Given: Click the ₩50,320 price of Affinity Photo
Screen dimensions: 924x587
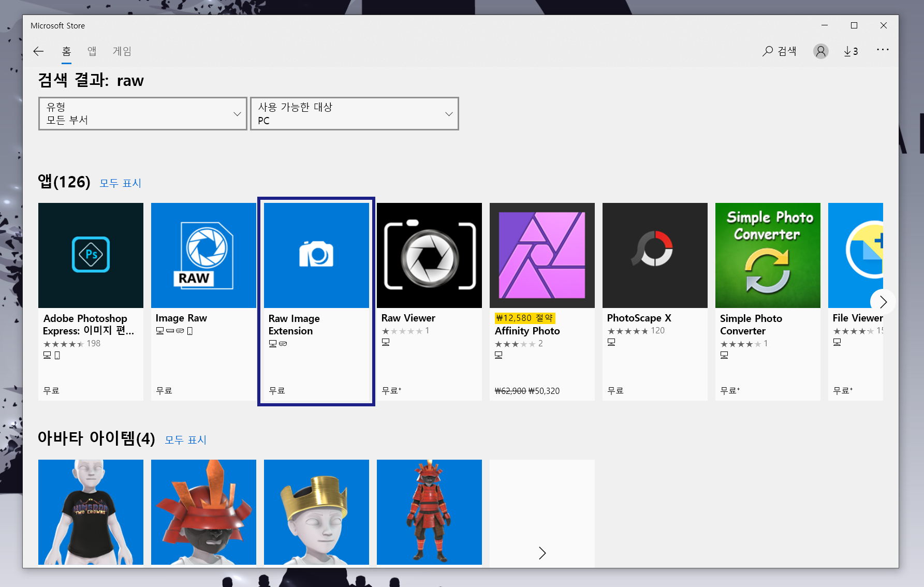Looking at the screenshot, I should [544, 391].
